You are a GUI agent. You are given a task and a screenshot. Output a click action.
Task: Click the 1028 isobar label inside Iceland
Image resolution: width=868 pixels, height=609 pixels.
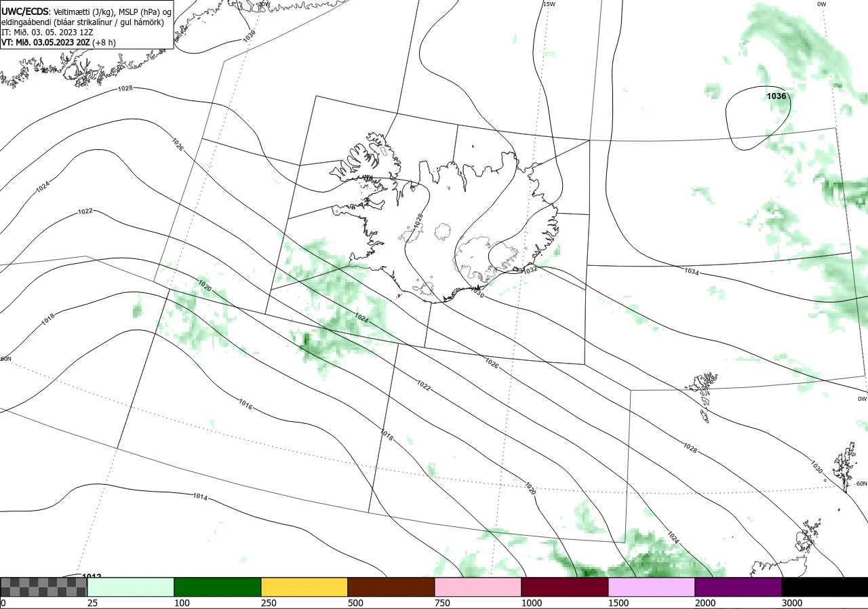coord(418,220)
